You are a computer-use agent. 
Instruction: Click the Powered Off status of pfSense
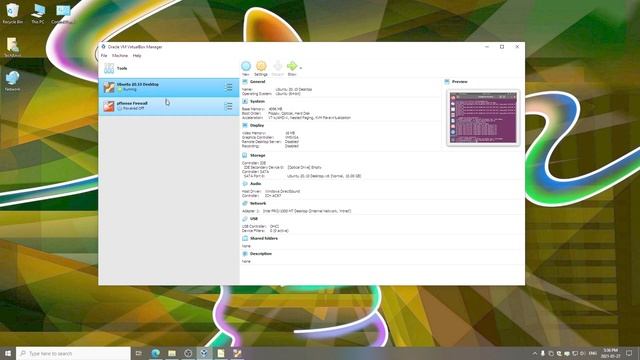tap(133, 109)
